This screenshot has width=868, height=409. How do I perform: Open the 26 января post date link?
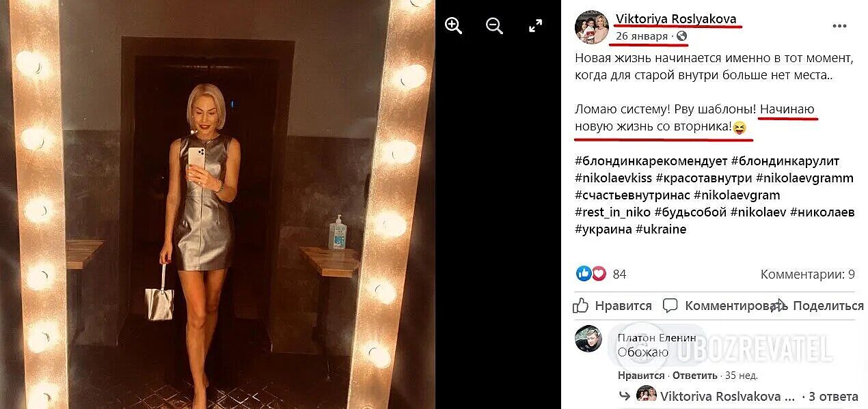tap(642, 36)
